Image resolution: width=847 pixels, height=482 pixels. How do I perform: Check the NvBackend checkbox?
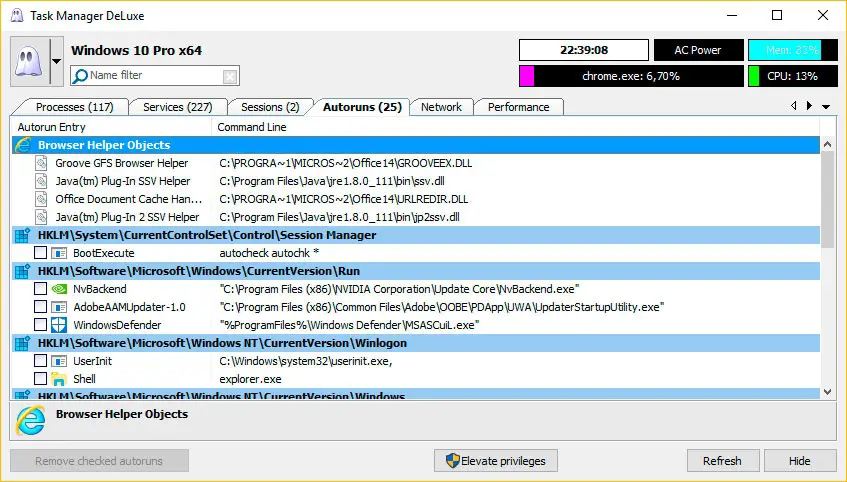click(x=41, y=289)
